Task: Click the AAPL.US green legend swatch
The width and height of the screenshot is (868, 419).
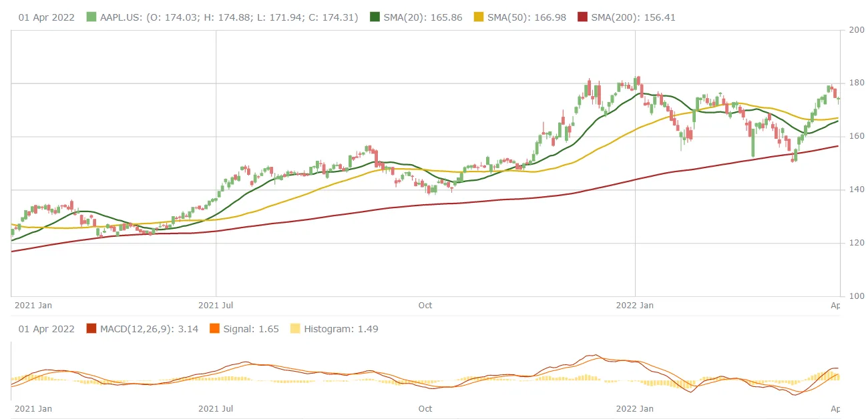Action: (91, 17)
